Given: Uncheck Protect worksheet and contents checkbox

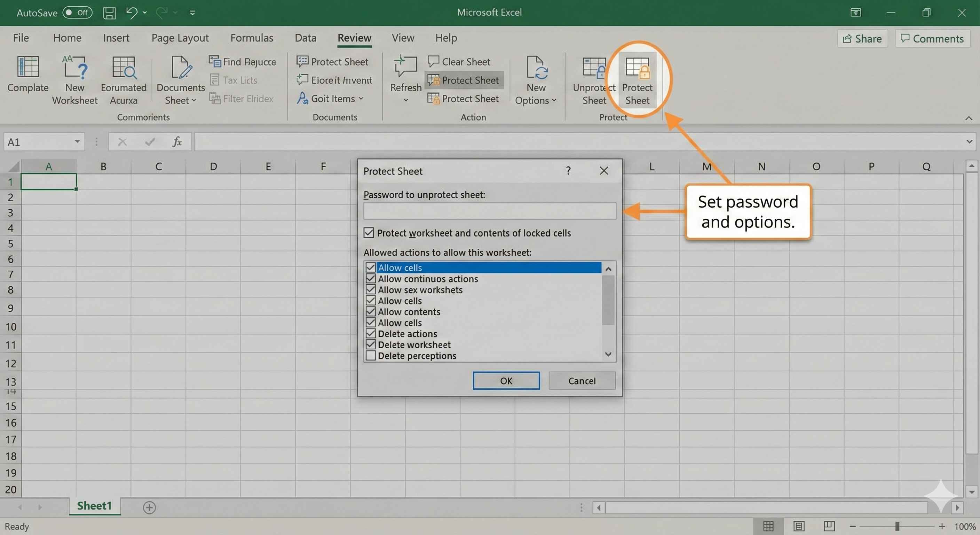Looking at the screenshot, I should [x=369, y=233].
